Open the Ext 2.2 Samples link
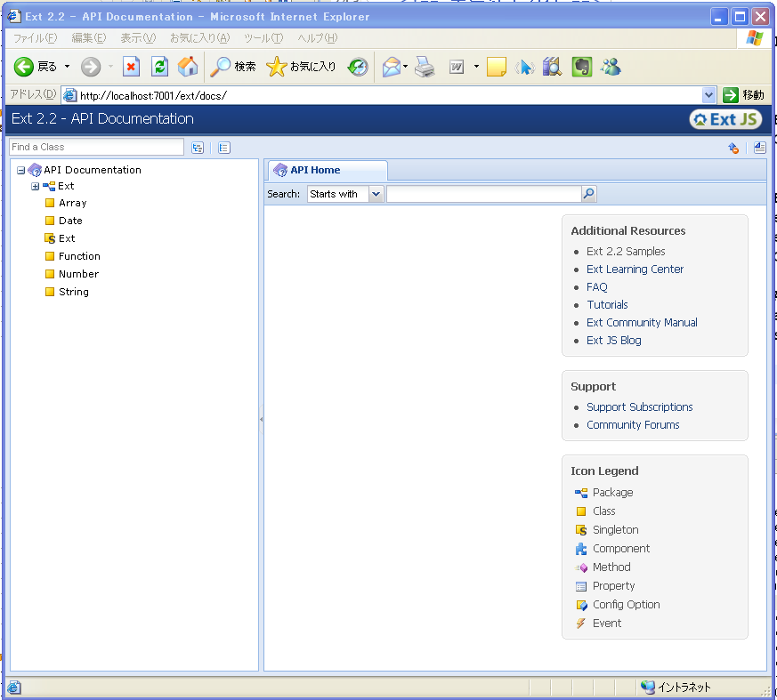777x700 pixels. pyautogui.click(x=626, y=252)
